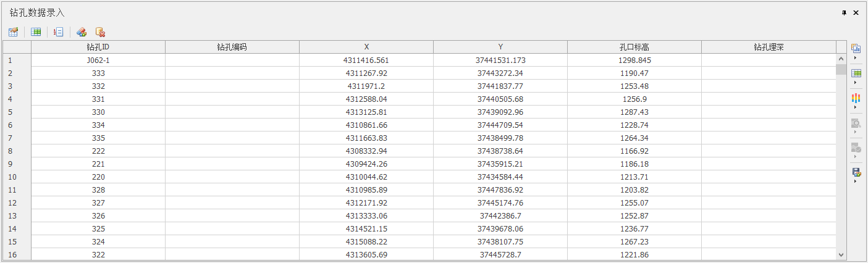Click the 钻孔ID column header
The width and height of the screenshot is (868, 263).
tap(98, 47)
